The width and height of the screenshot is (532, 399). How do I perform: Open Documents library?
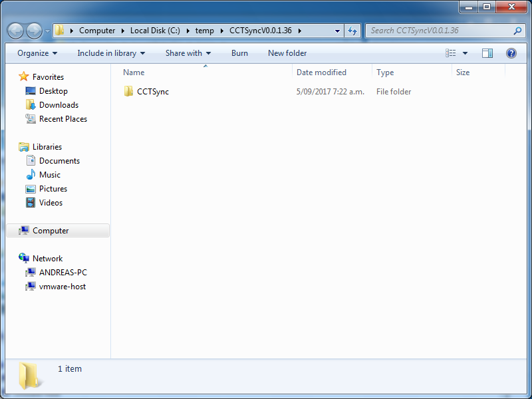click(x=59, y=160)
